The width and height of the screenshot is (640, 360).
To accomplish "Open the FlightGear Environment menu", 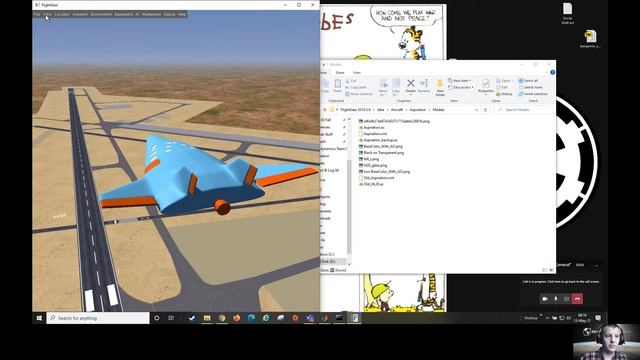I will click(x=101, y=14).
